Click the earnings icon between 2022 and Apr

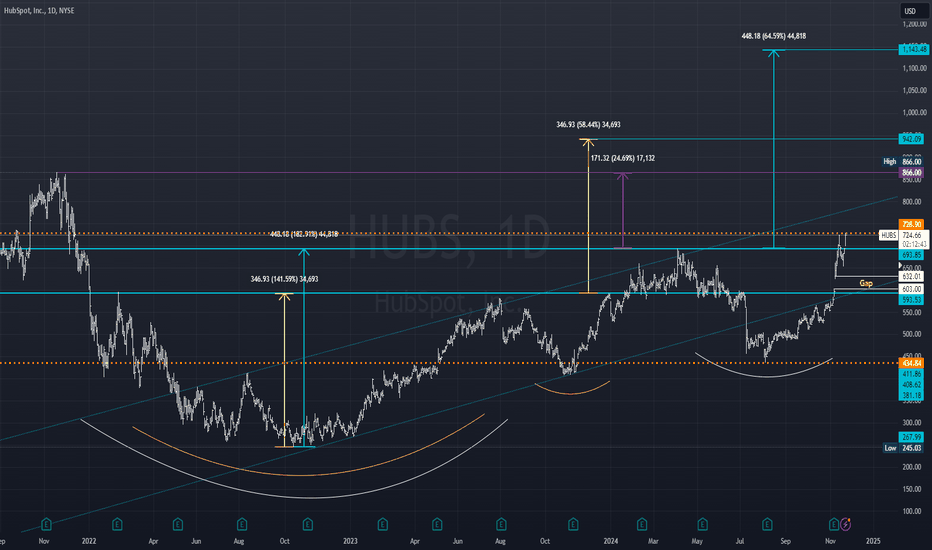click(118, 524)
